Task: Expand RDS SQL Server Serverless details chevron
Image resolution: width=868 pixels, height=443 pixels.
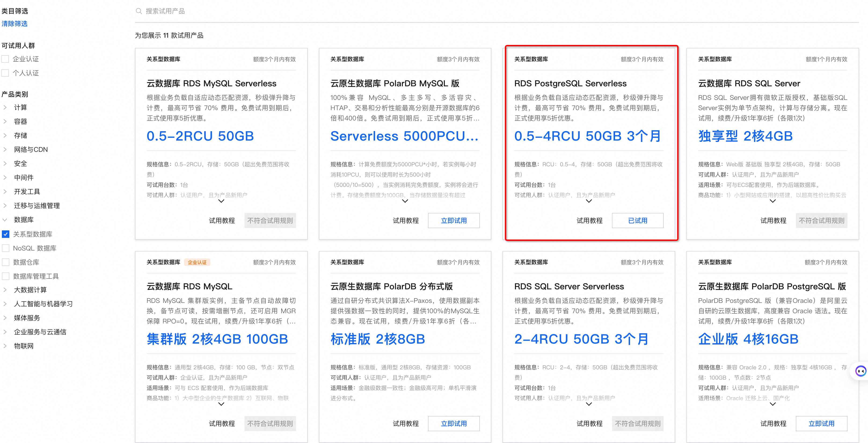Action: [x=589, y=404]
